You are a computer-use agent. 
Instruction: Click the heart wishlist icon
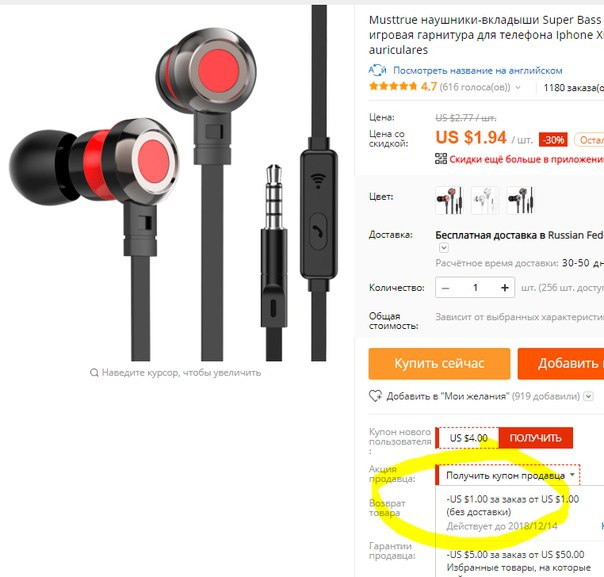pos(375,396)
